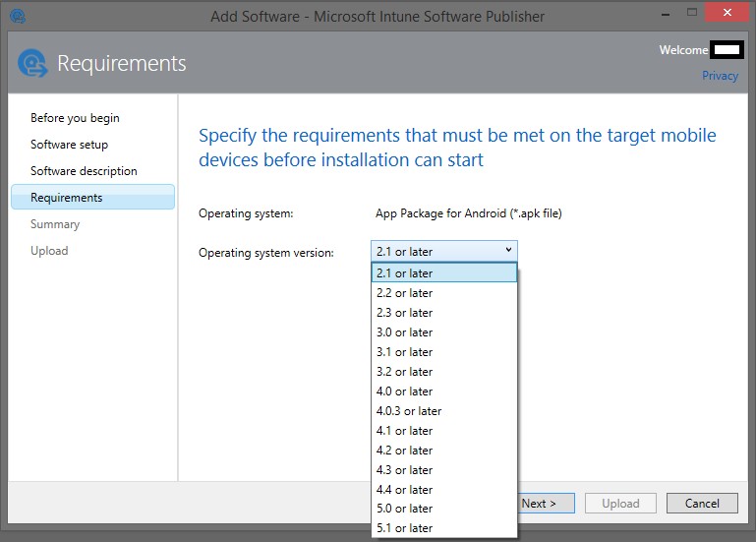756x542 pixels.
Task: Select the Requirements step in sidebar
Action: coord(92,197)
